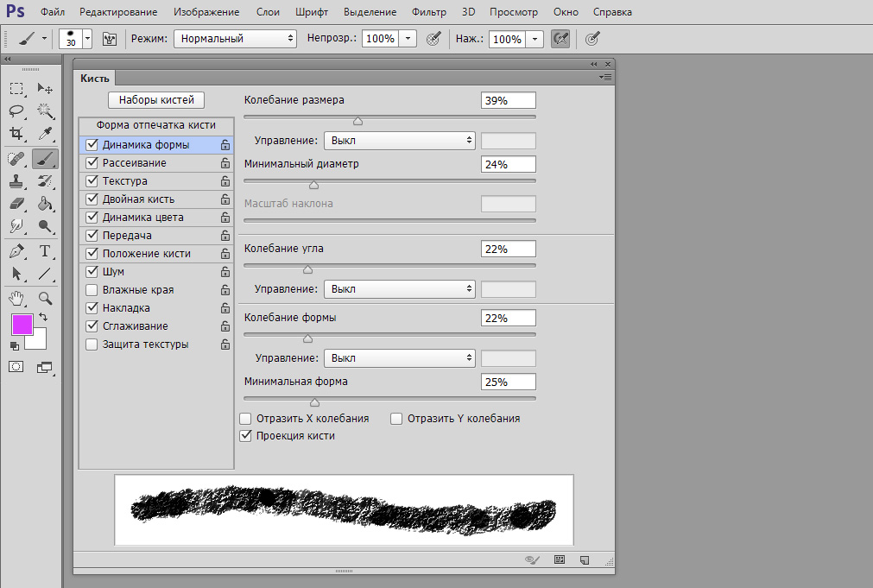Swap foreground and background colors
The height and width of the screenshot is (588, 873).
tap(43, 318)
